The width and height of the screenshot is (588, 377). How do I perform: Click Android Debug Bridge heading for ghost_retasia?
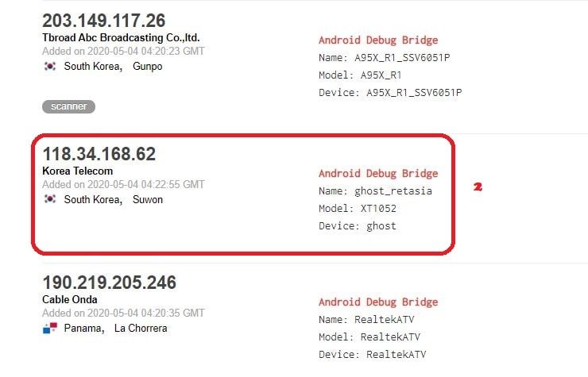pyautogui.click(x=378, y=174)
